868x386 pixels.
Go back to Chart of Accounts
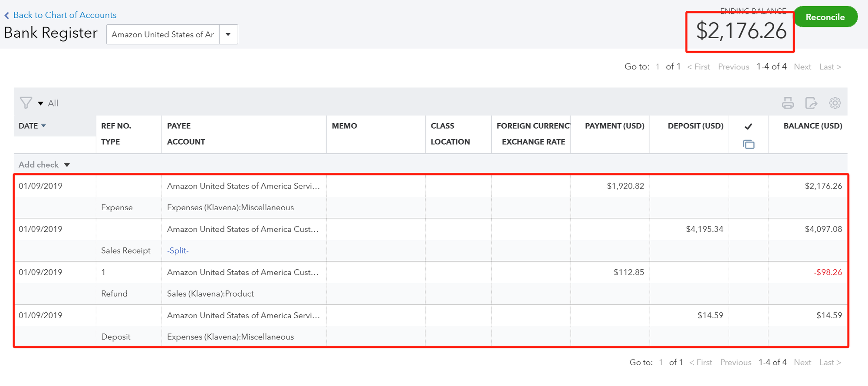(x=65, y=15)
